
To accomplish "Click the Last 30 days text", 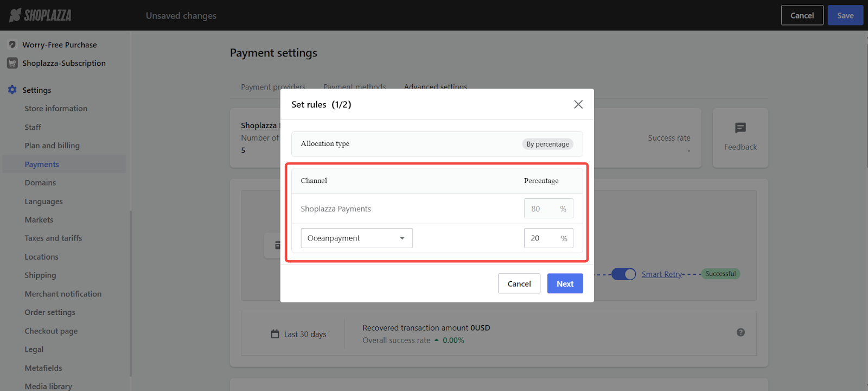I will tap(305, 335).
